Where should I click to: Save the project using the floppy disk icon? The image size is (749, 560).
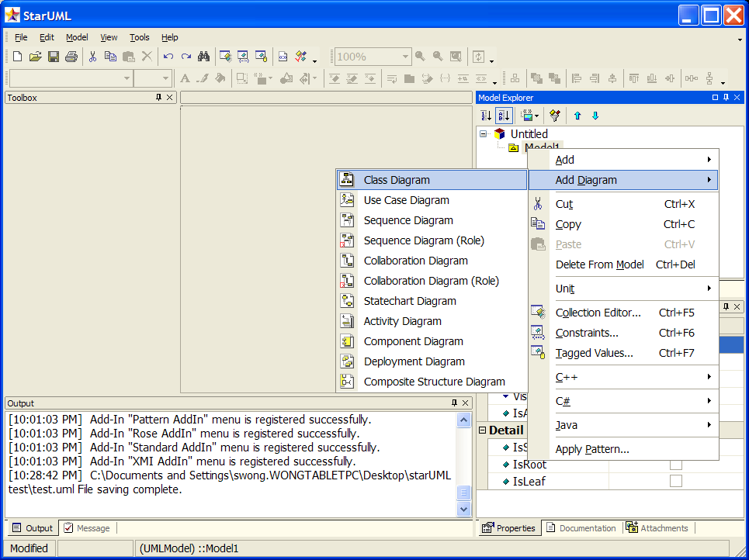54,57
